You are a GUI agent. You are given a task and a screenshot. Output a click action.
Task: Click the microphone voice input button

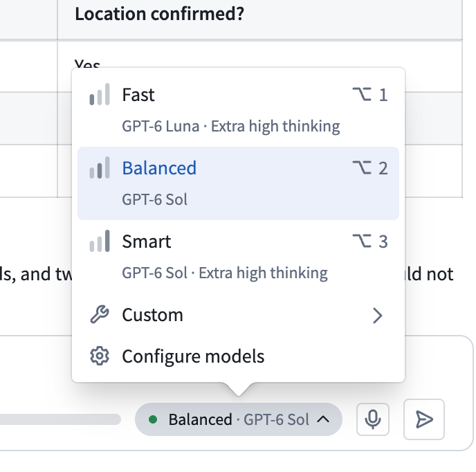tap(373, 419)
